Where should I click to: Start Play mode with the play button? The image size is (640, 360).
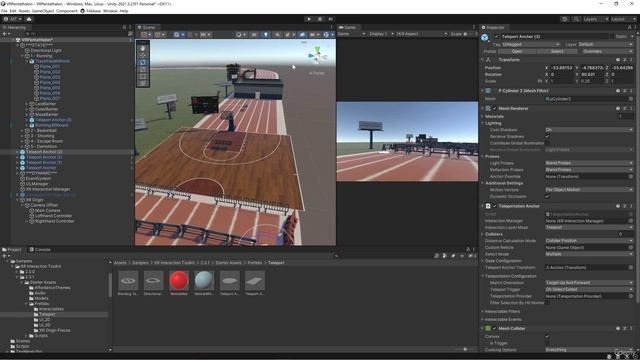309,19
